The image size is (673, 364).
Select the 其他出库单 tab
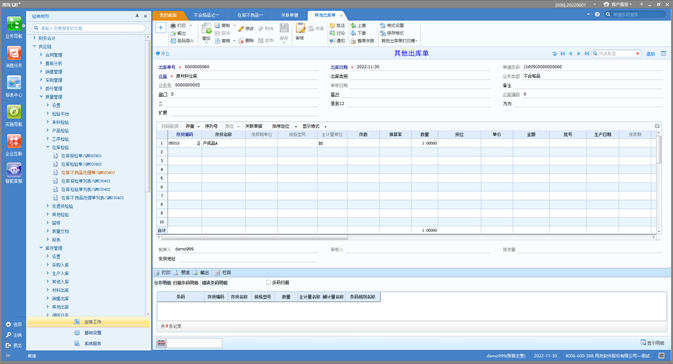(324, 15)
